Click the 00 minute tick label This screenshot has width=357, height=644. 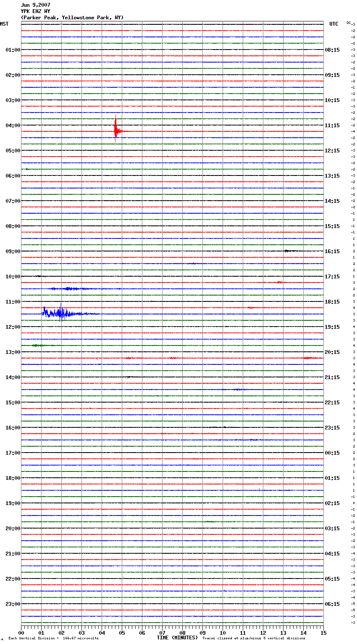point(21,633)
